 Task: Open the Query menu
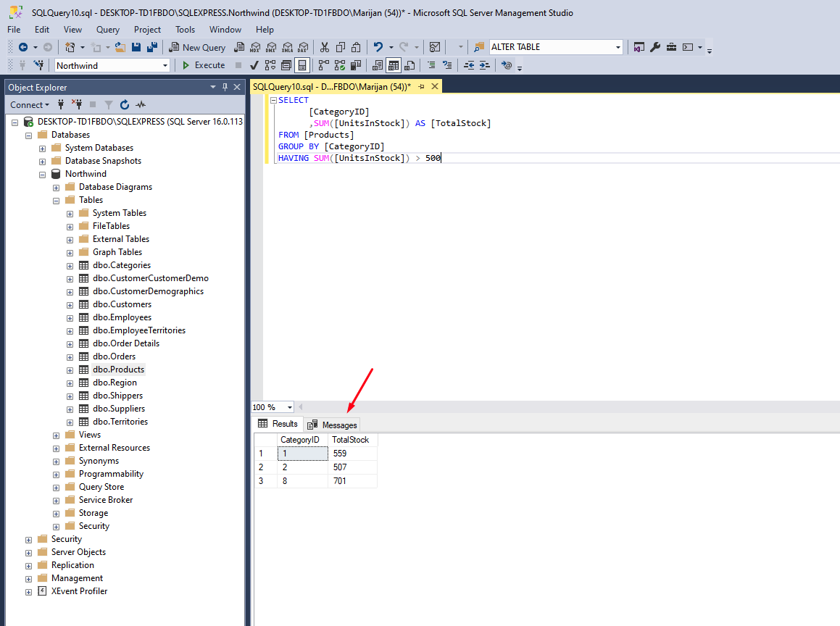[108, 30]
